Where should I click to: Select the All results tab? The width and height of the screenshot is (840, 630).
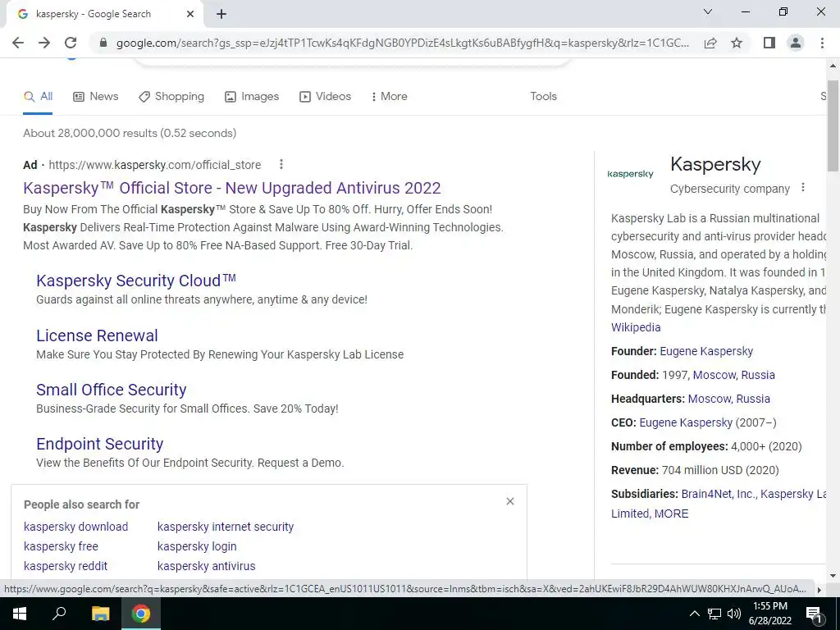38,97
